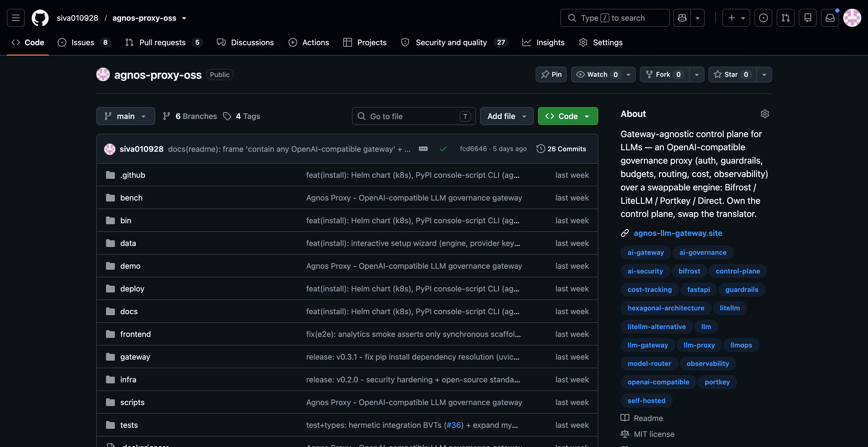
Task: Edit repository details with the About gear
Action: tap(765, 114)
